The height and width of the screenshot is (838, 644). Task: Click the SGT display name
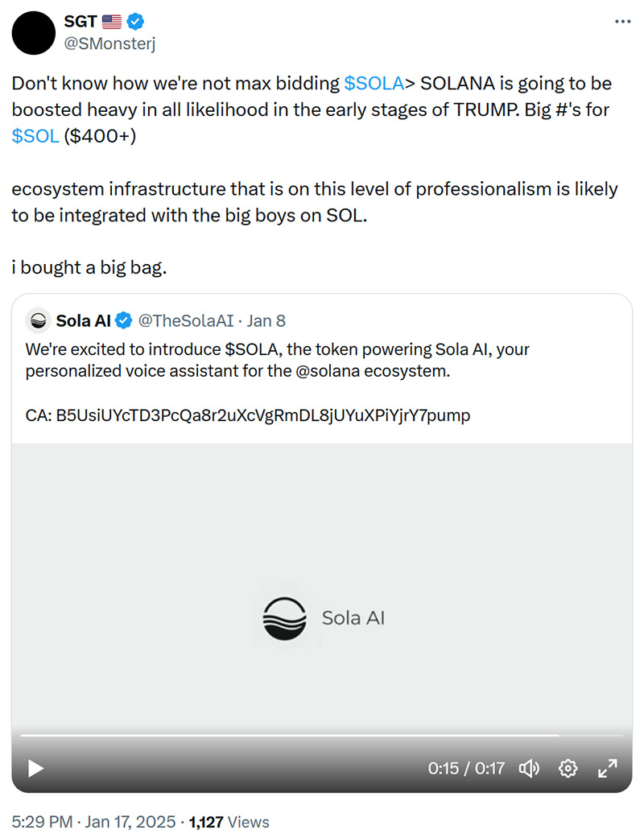pos(80,22)
